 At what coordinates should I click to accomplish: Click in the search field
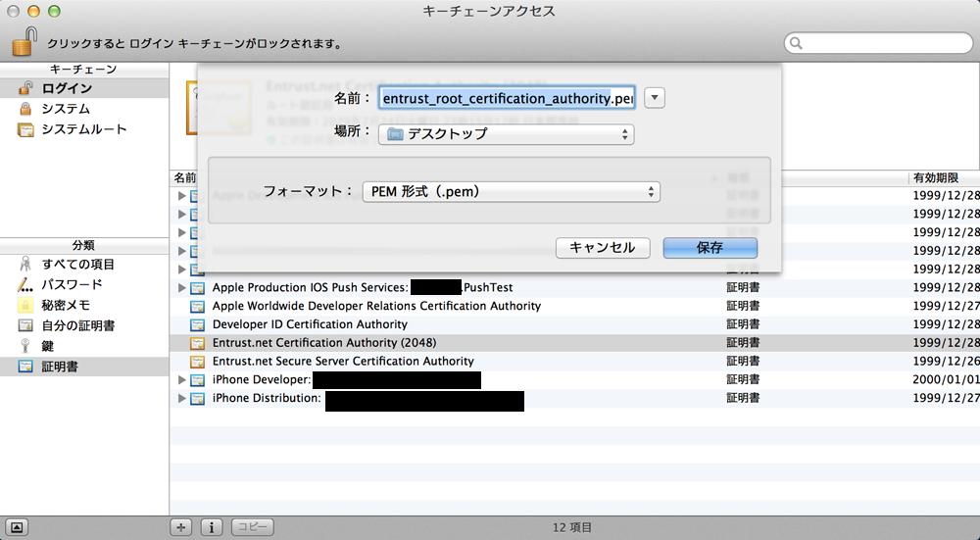[878, 42]
